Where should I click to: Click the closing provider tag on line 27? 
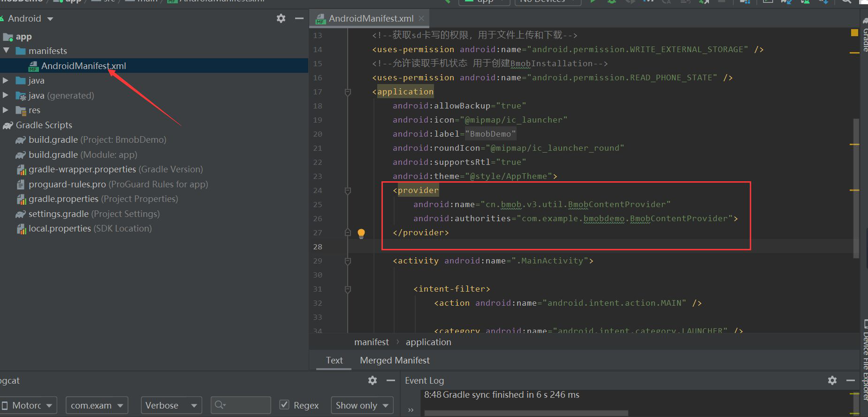point(421,232)
